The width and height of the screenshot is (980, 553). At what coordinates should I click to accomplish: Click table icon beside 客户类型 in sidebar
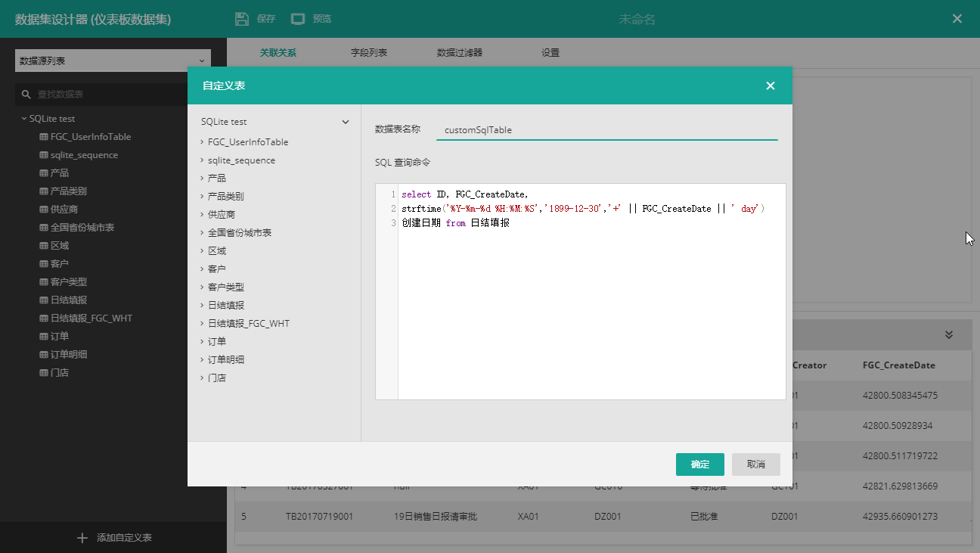44,282
